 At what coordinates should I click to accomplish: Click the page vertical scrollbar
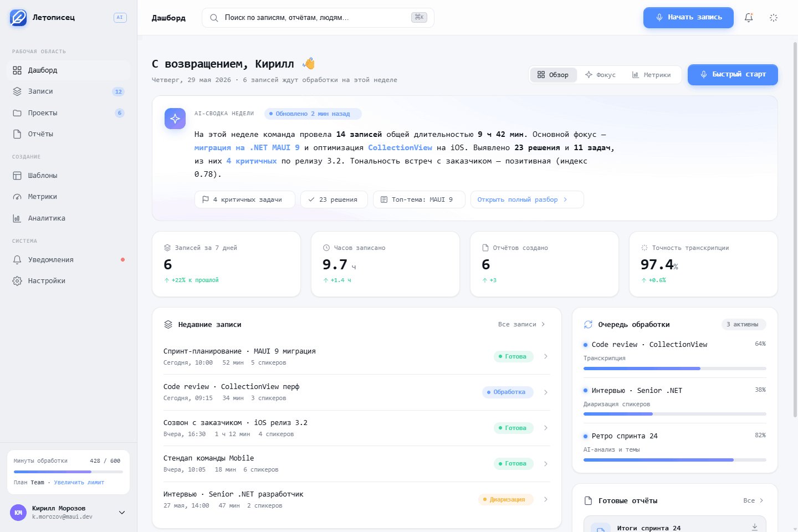click(x=795, y=230)
